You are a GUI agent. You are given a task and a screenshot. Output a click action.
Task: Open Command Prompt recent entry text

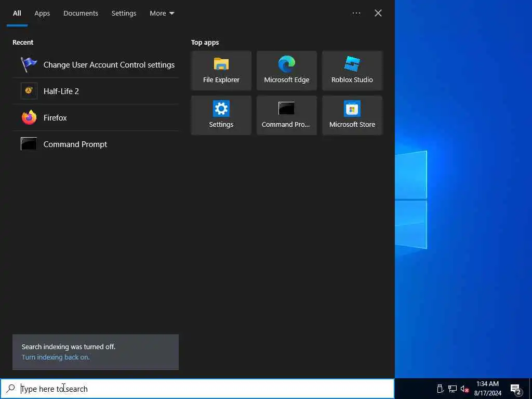[x=75, y=144]
